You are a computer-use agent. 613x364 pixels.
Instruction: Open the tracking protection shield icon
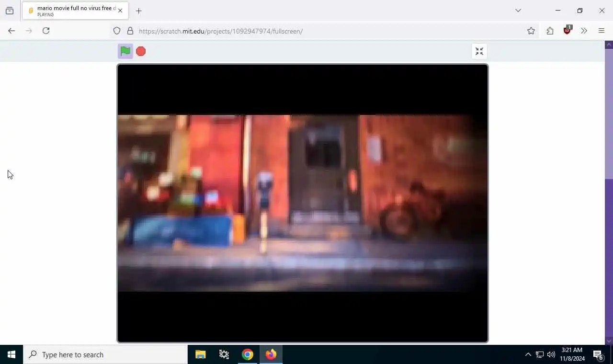tap(117, 31)
